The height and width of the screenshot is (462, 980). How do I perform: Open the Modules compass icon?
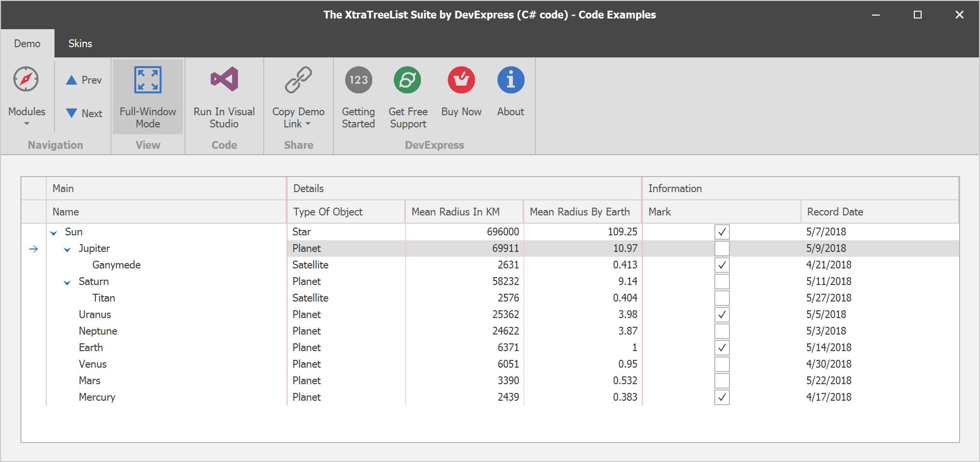click(x=26, y=80)
